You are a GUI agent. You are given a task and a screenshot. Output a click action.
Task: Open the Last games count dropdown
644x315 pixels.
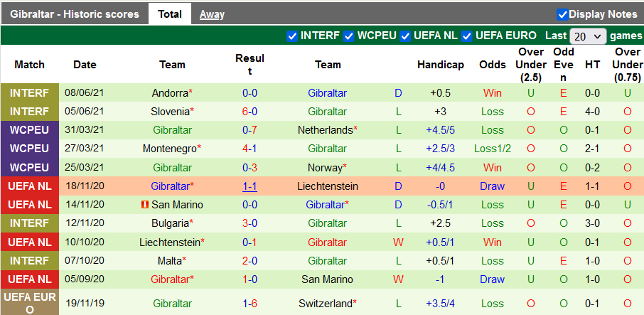(x=589, y=36)
